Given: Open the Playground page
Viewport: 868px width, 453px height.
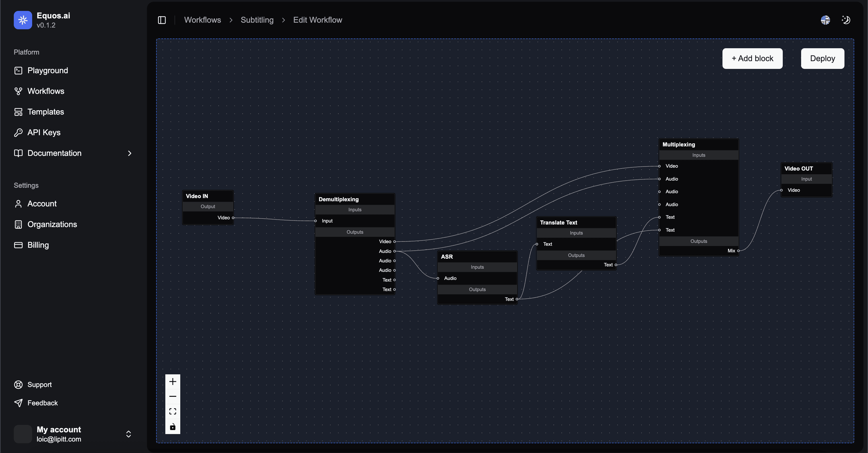Looking at the screenshot, I should 48,70.
